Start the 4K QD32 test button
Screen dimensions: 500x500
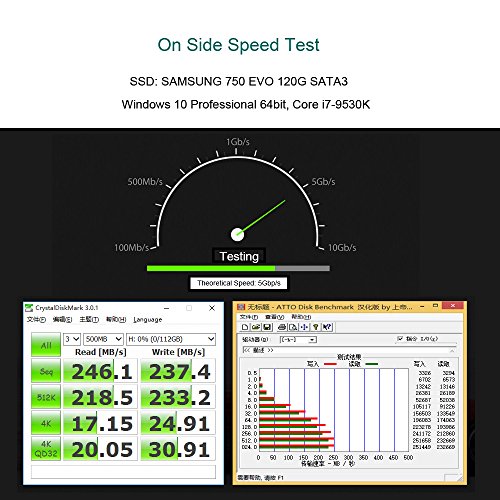(46, 449)
